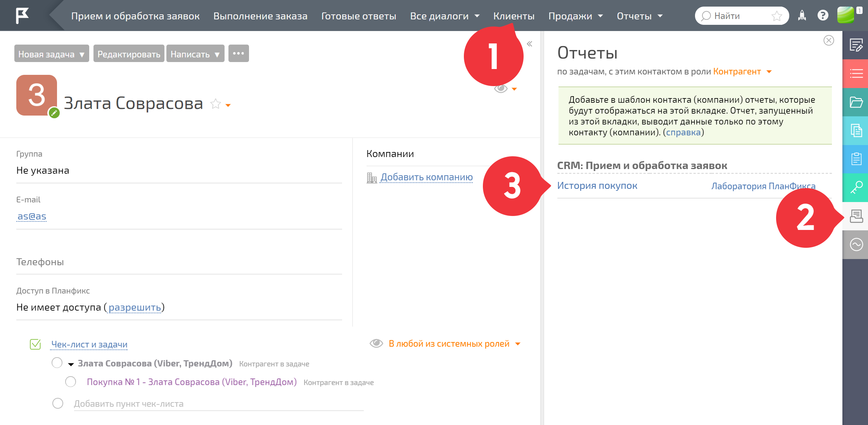The image size is (868, 425).
Task: Collapse the right panel with double chevron
Action: [529, 44]
